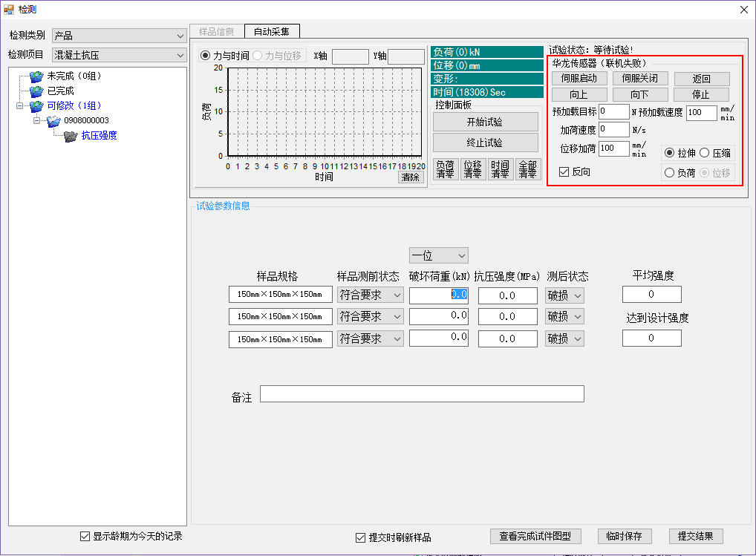Image resolution: width=756 pixels, height=556 pixels.
Task: Click the 备注 input field
Action: tap(422, 394)
